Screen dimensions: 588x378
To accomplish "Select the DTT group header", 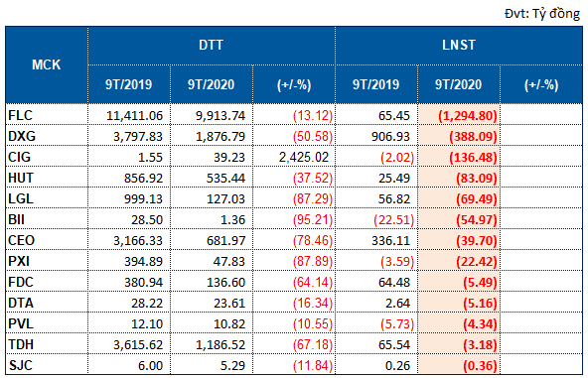I will click(212, 46).
